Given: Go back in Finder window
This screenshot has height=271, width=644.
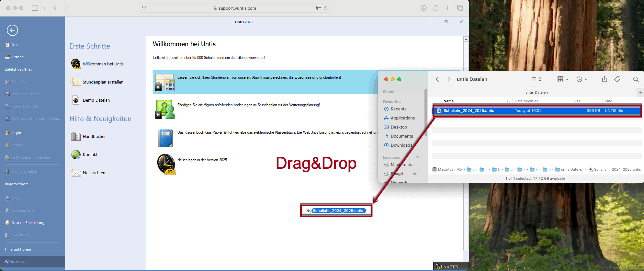Looking at the screenshot, I should (437, 79).
